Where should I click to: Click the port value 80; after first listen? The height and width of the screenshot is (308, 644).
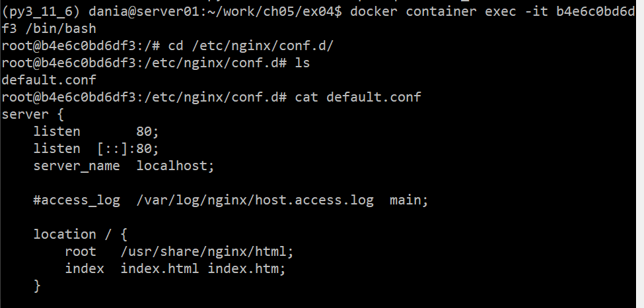(x=147, y=132)
